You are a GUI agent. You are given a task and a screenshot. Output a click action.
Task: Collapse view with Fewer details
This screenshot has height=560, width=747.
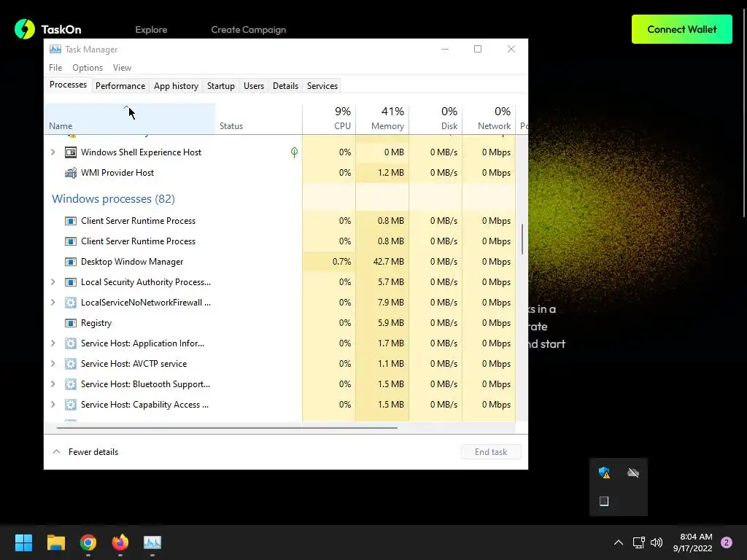[x=85, y=452]
